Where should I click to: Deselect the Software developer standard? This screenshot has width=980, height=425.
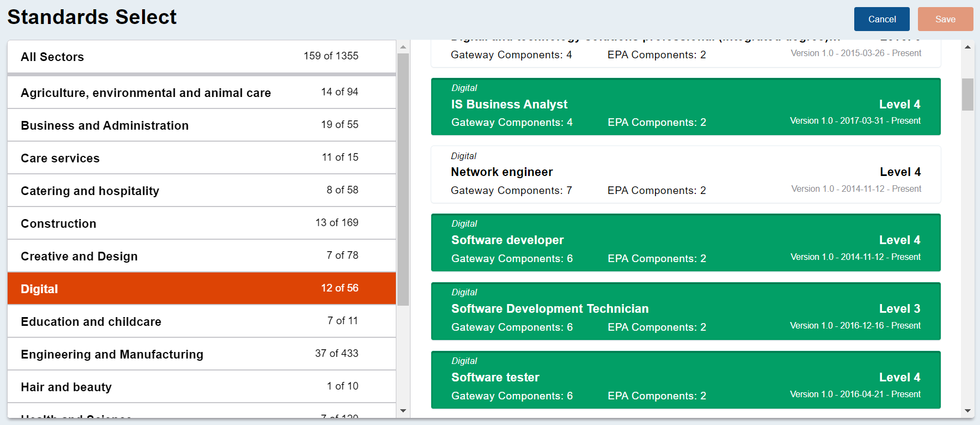(x=686, y=242)
